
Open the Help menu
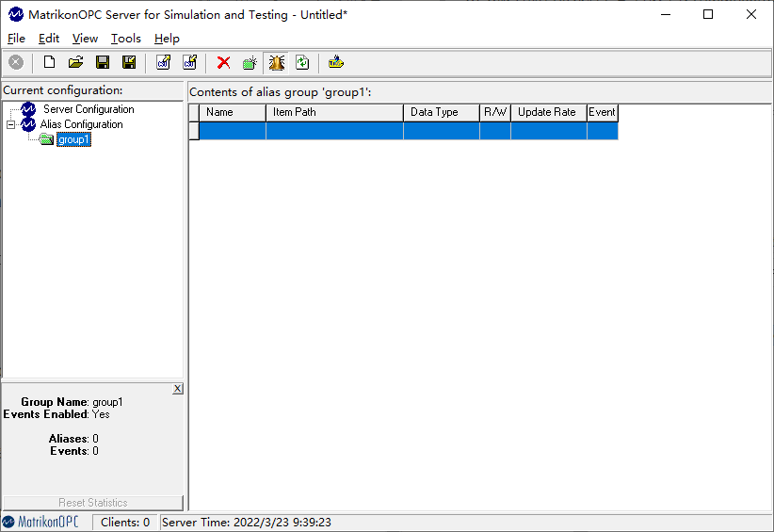(x=167, y=39)
